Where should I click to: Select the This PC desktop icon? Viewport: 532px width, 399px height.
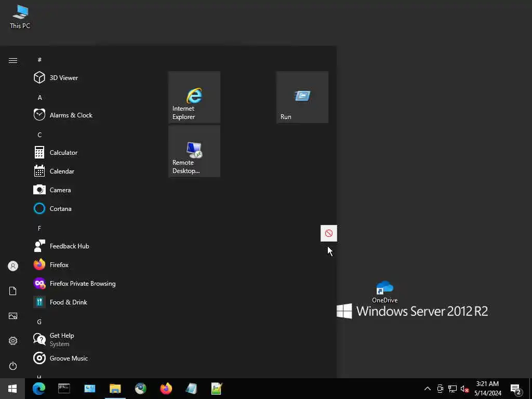point(20,17)
